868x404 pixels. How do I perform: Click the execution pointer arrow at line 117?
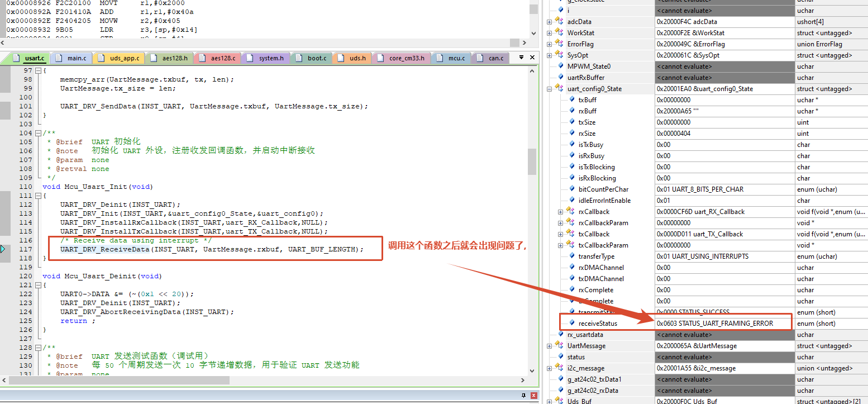coord(3,249)
